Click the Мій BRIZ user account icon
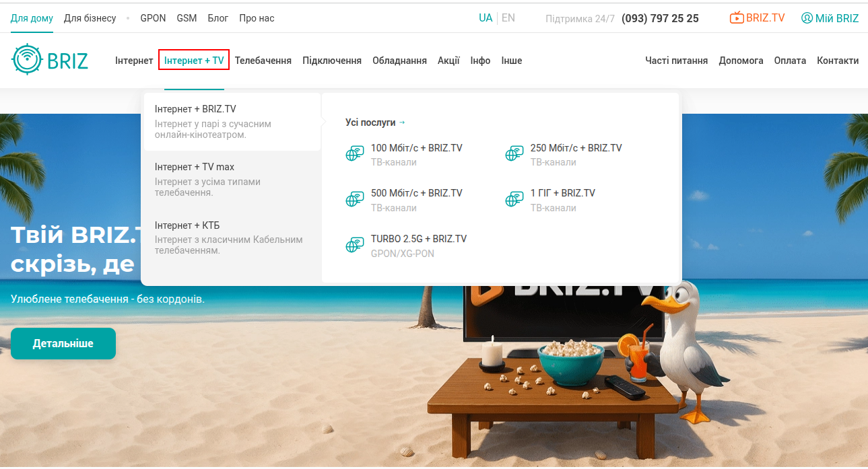The height and width of the screenshot is (469, 868). 807,18
